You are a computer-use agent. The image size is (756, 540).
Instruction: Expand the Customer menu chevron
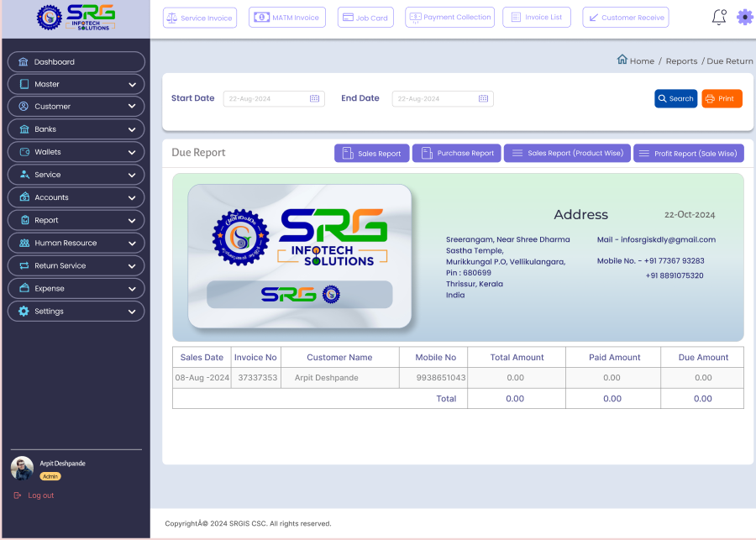pyautogui.click(x=132, y=107)
